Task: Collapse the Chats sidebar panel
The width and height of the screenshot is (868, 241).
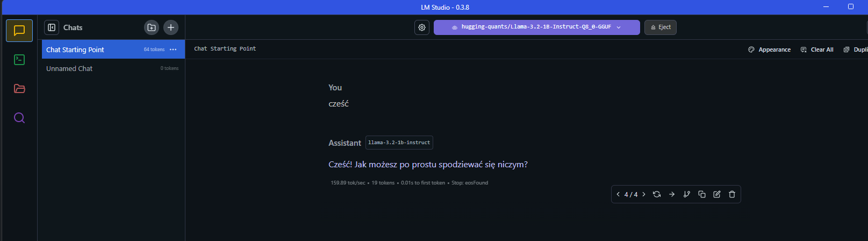Action: pyautogui.click(x=52, y=27)
